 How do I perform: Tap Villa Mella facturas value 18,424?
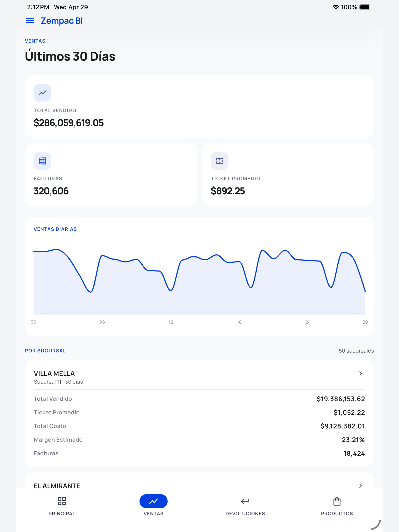(354, 454)
